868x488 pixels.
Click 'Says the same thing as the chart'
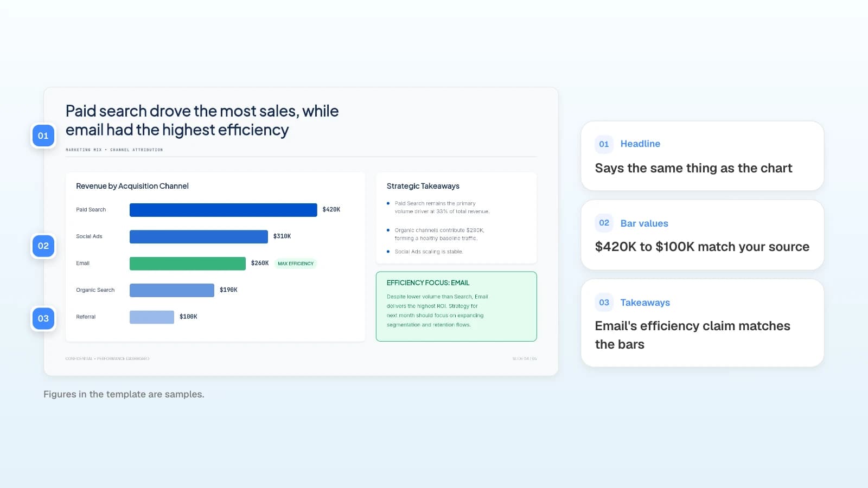pos(693,168)
